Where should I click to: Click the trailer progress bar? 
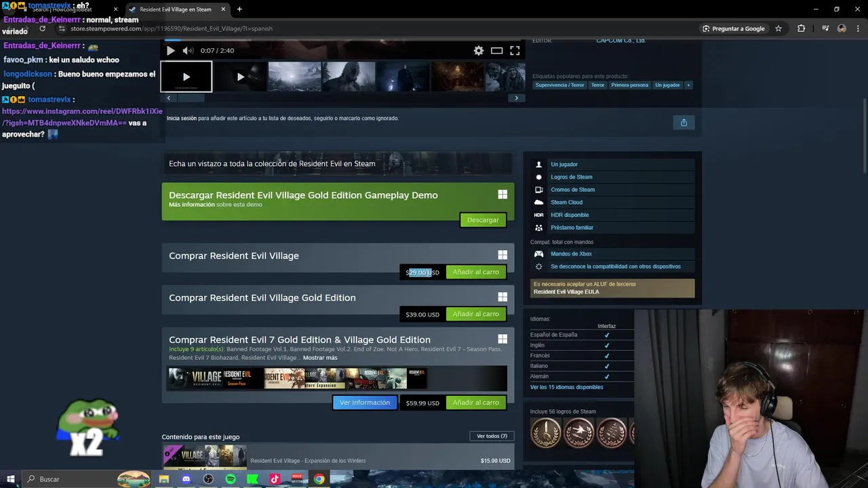click(x=342, y=40)
